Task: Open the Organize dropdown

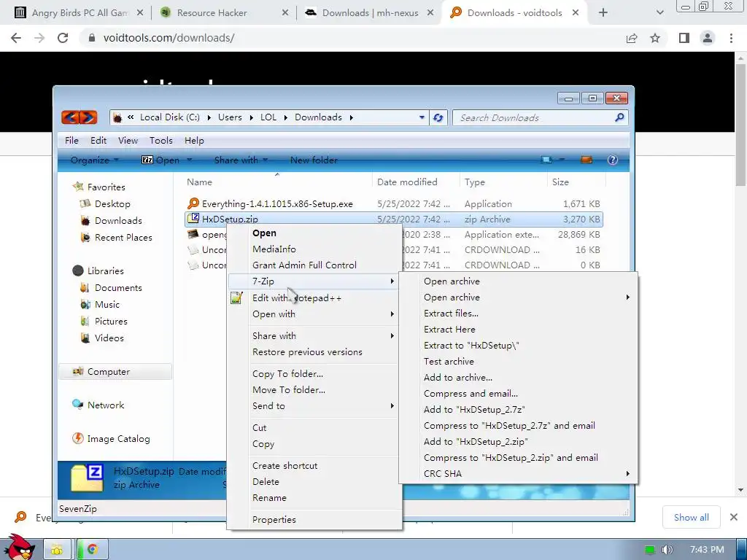Action: coord(94,160)
